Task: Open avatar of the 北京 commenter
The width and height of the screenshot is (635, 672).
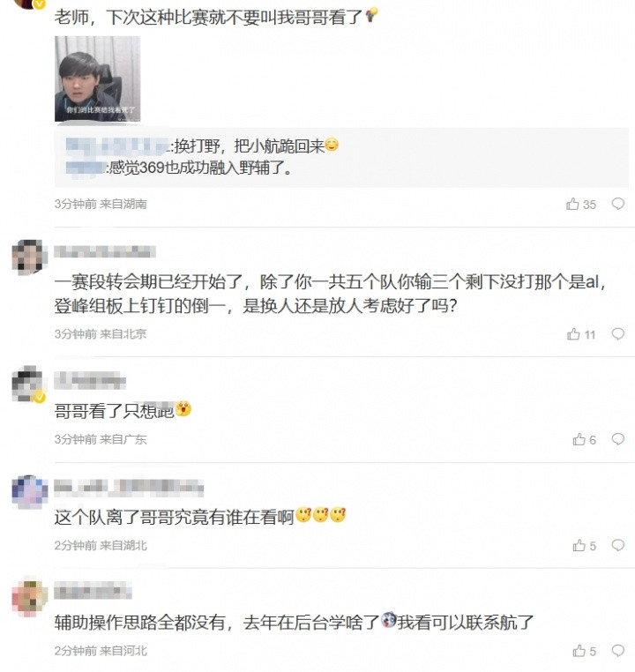Action: [x=29, y=255]
